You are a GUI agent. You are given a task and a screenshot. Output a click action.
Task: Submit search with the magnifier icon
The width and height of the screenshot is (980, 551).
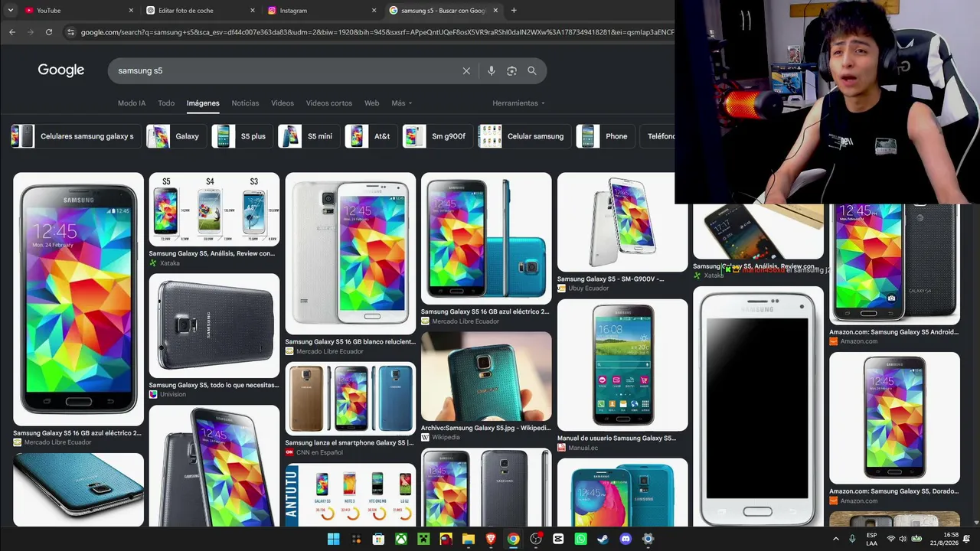[x=532, y=71]
